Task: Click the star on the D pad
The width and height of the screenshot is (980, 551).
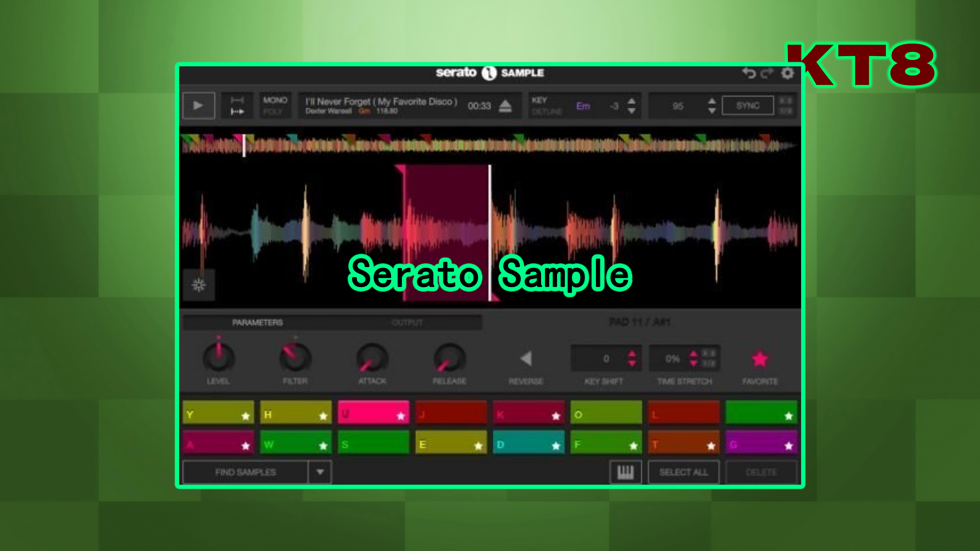Action: (556, 446)
